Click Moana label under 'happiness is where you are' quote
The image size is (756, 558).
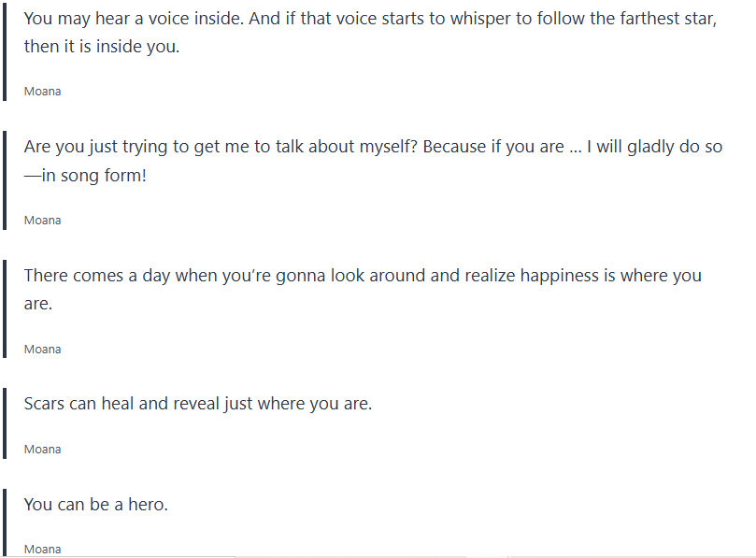tap(42, 350)
